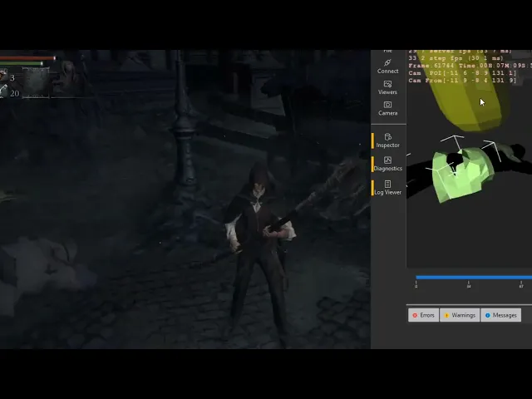
Task: Filter the log by Messages
Action: [500, 315]
